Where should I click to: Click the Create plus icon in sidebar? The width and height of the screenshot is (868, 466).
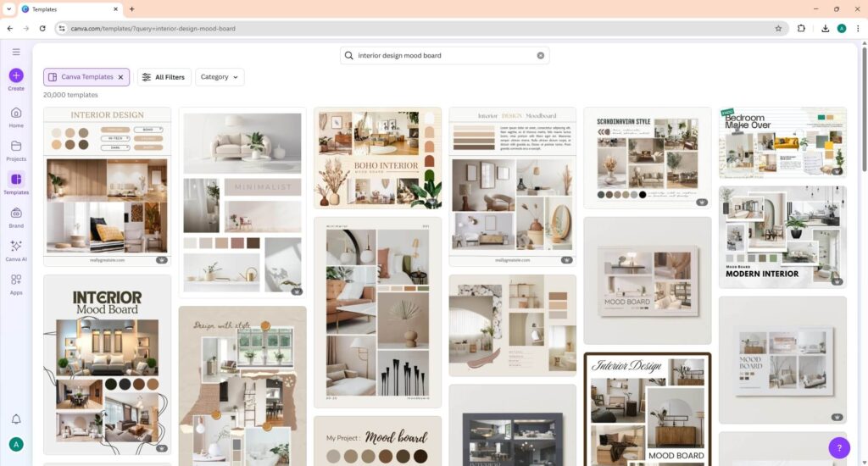tap(16, 75)
